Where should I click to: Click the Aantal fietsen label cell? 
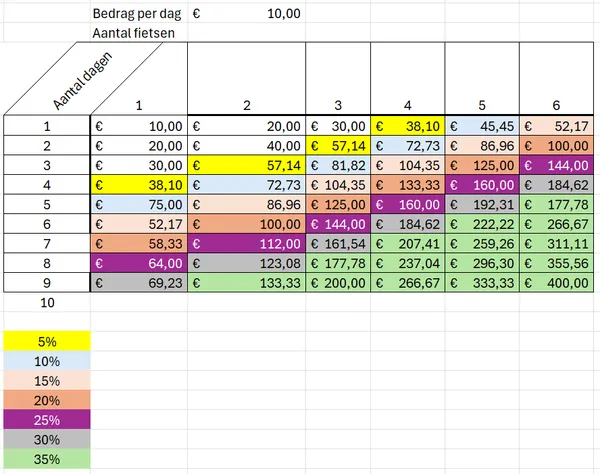(138, 33)
